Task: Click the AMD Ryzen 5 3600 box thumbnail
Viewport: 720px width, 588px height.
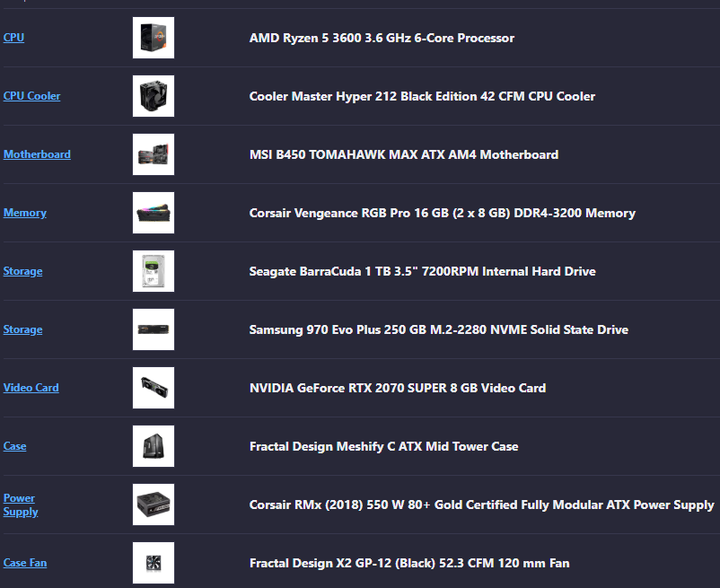Action: (154, 38)
